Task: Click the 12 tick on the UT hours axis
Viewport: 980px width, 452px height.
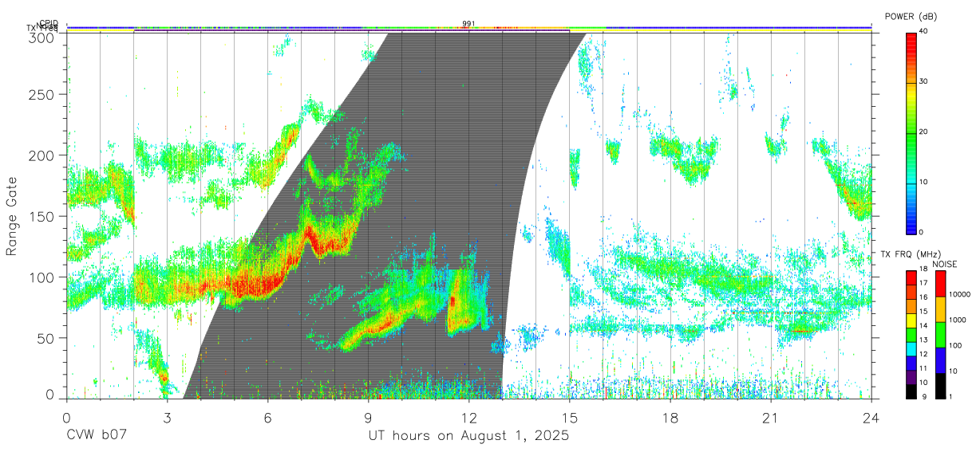Action: pyautogui.click(x=468, y=417)
